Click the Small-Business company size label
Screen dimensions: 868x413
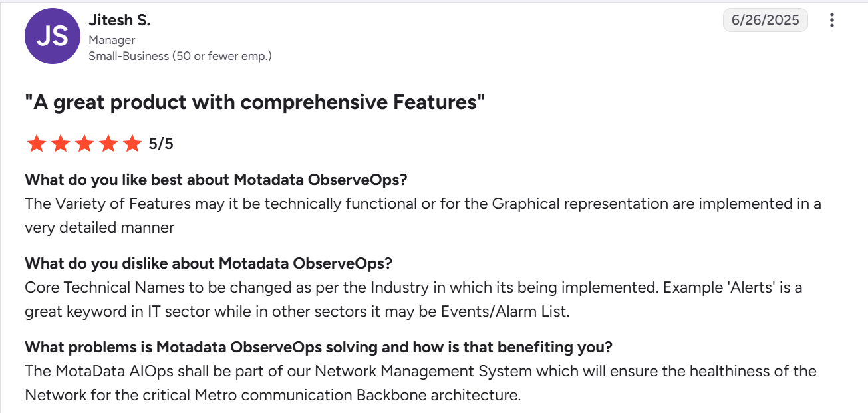[x=180, y=57]
